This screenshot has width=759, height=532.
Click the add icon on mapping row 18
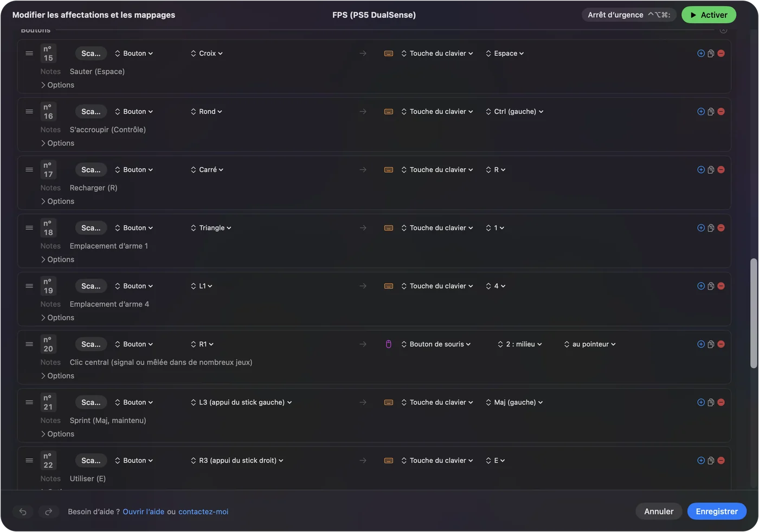tap(701, 228)
